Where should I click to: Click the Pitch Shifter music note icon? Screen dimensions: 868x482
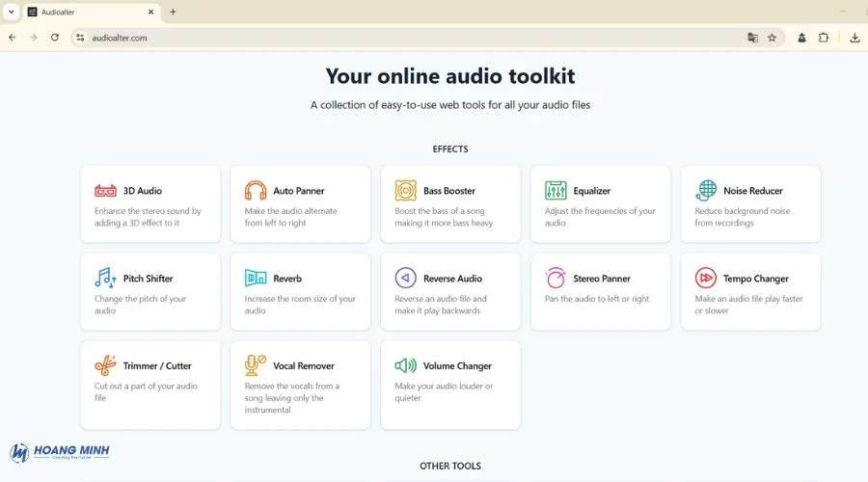105,278
